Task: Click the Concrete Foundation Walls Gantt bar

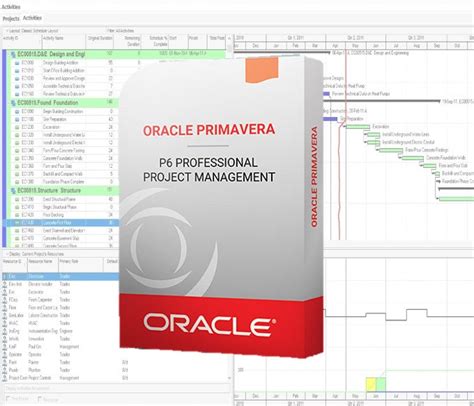Action: coord(413,158)
